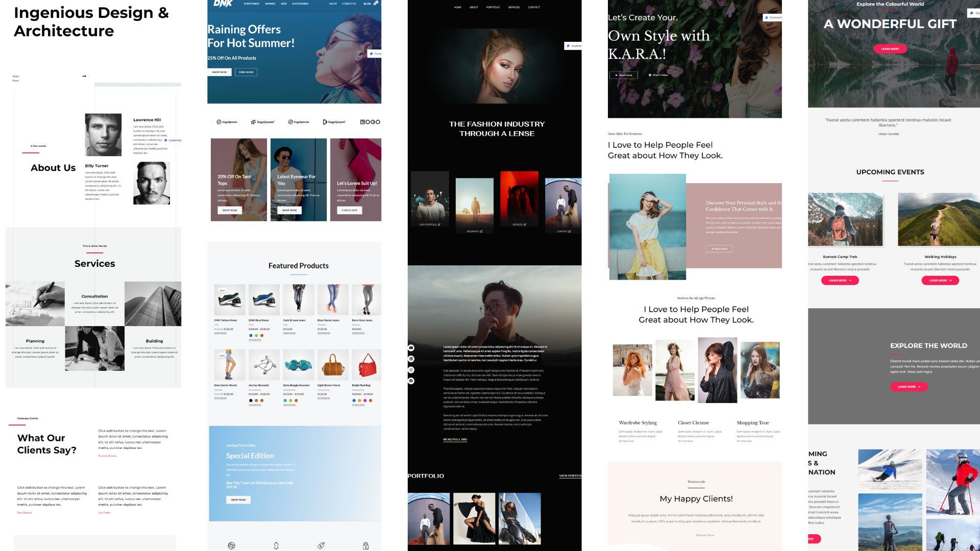
Task: Click Read More on the K.A.R.A. hero
Action: pyautogui.click(x=624, y=75)
